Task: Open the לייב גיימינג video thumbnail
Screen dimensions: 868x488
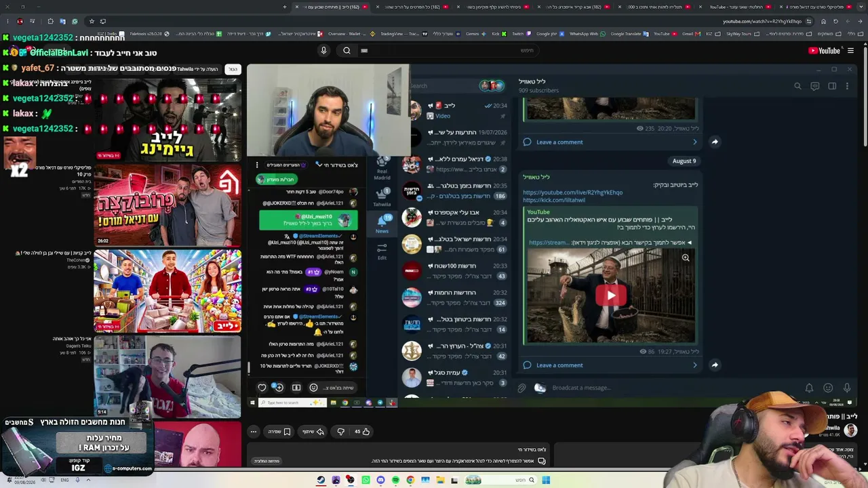Action: (167, 120)
